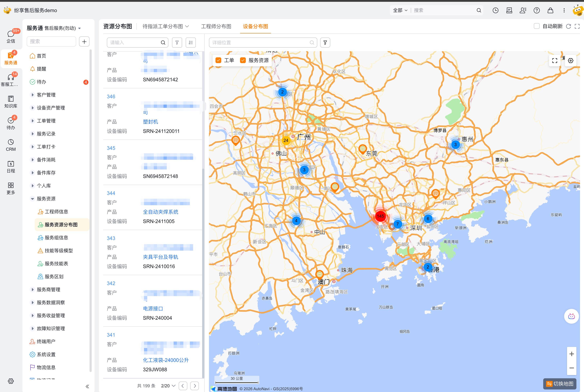Click the refresh icon beside auto refresh

click(568, 26)
